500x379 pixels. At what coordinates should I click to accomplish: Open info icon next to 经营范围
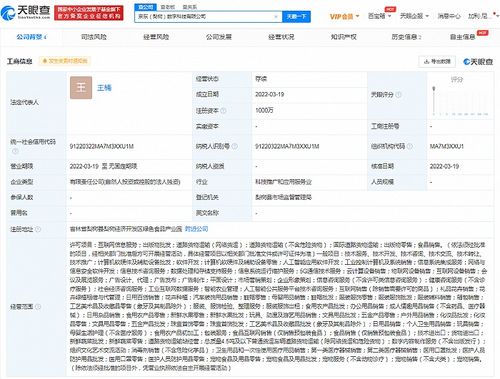(38, 306)
